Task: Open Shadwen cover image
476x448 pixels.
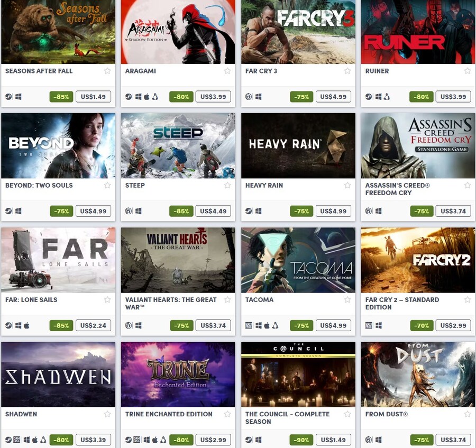Action: (58, 374)
